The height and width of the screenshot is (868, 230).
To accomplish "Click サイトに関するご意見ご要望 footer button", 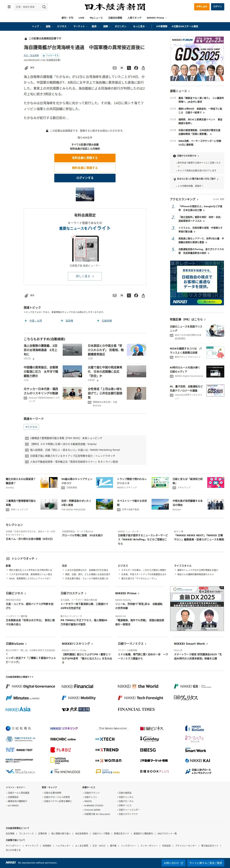I will 206,863.
